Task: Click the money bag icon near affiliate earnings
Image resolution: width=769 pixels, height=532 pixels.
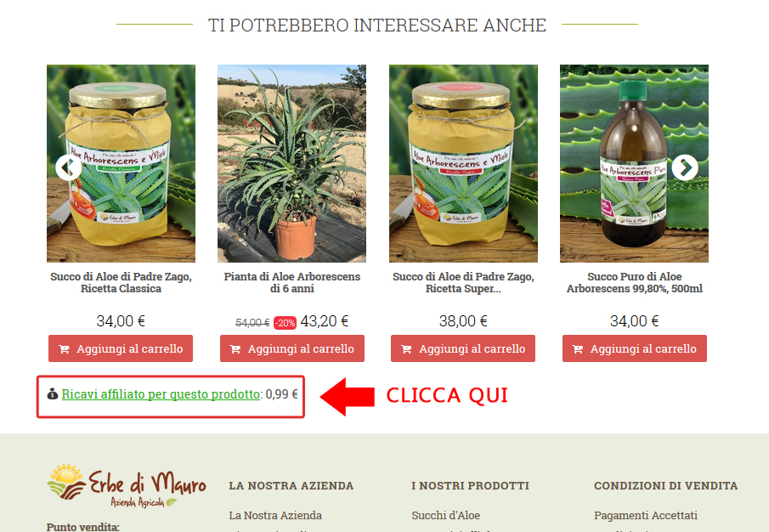Action: tap(53, 393)
